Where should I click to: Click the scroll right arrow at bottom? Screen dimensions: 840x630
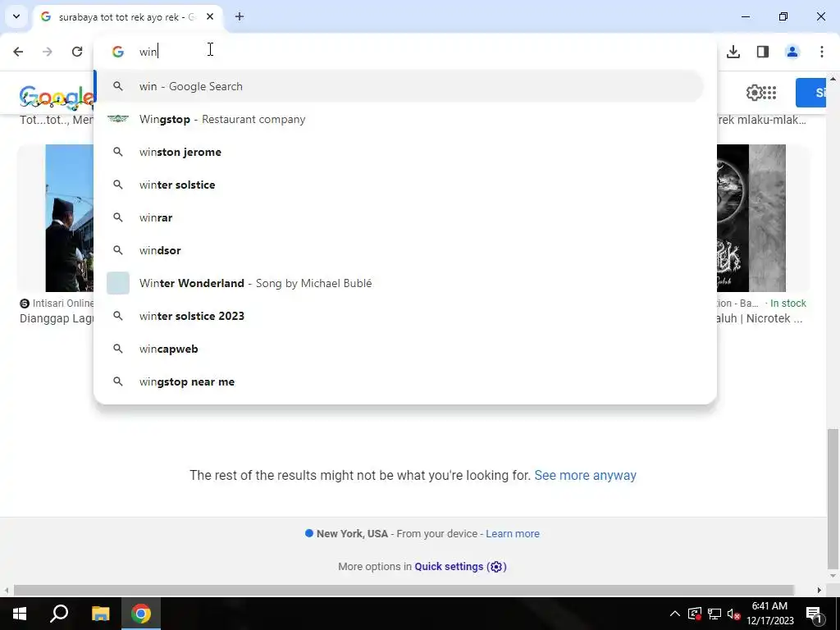[x=819, y=590]
